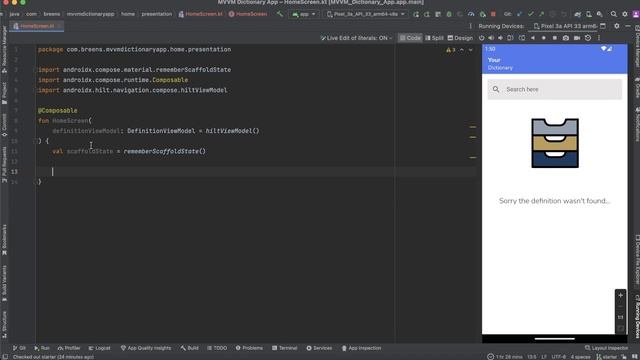Click the UTF-8 encoding in status bar
640x360 pixels.
pyautogui.click(x=559, y=357)
